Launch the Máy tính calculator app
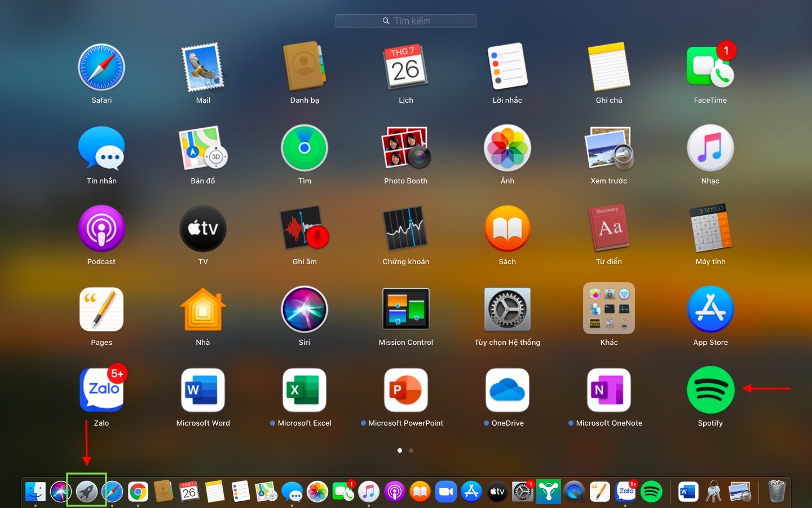The height and width of the screenshot is (508, 812). click(x=710, y=229)
